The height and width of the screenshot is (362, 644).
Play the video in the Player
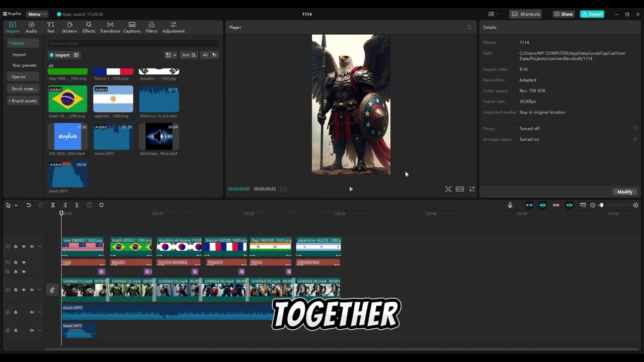[x=351, y=189]
